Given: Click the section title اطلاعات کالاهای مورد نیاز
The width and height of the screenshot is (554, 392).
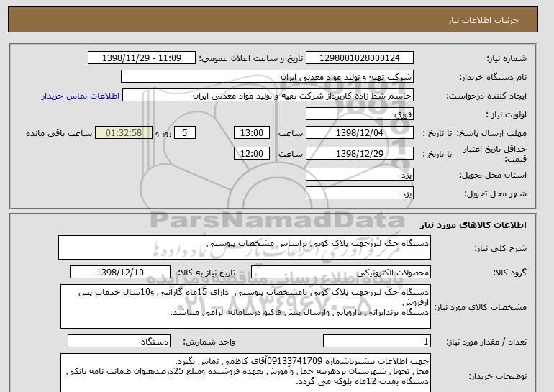Looking at the screenshot, I should tap(473, 225).
